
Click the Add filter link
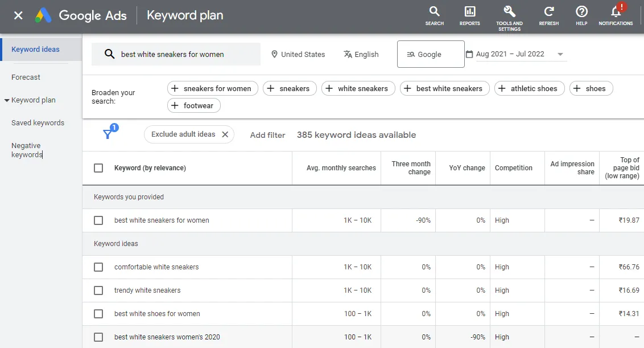point(267,135)
